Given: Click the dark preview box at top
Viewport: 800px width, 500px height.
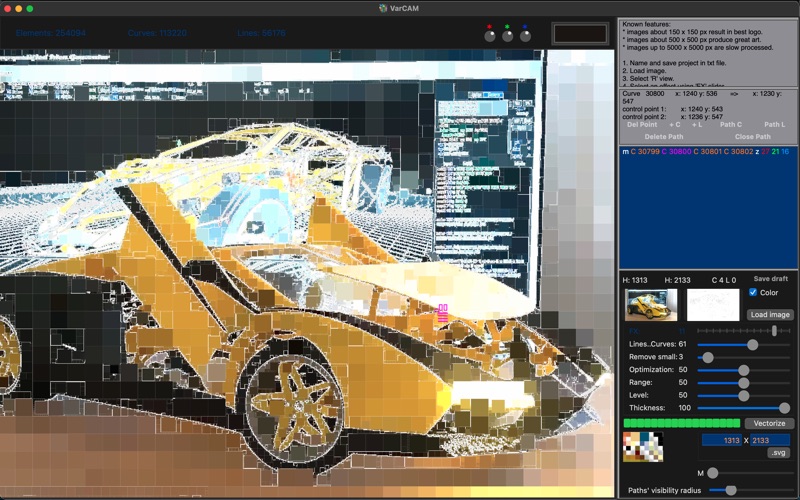Looking at the screenshot, I should pyautogui.click(x=580, y=34).
